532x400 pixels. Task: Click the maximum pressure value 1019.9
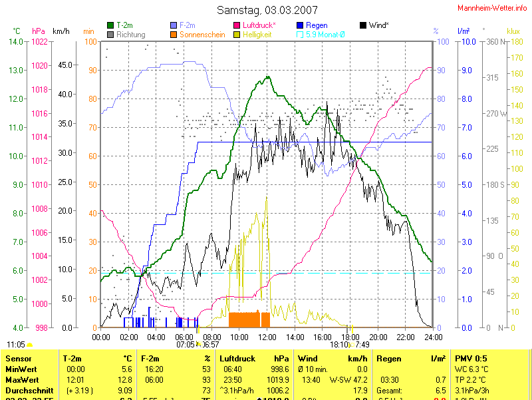278,379
